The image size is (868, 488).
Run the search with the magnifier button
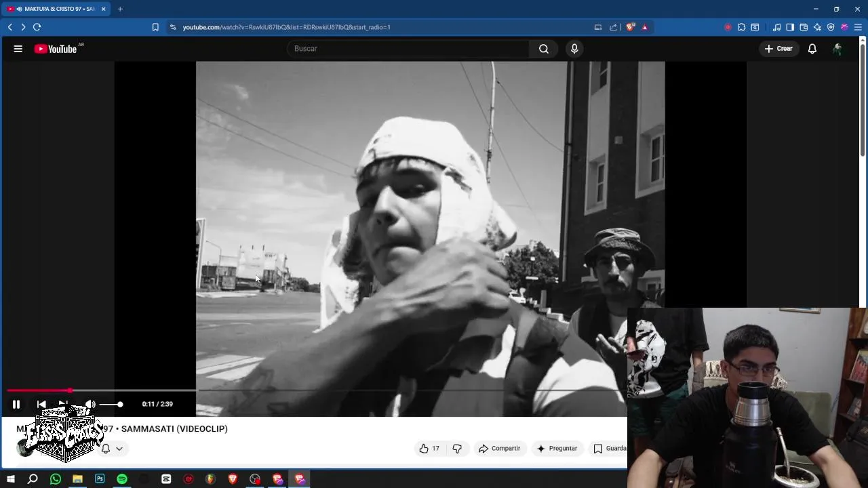(544, 49)
